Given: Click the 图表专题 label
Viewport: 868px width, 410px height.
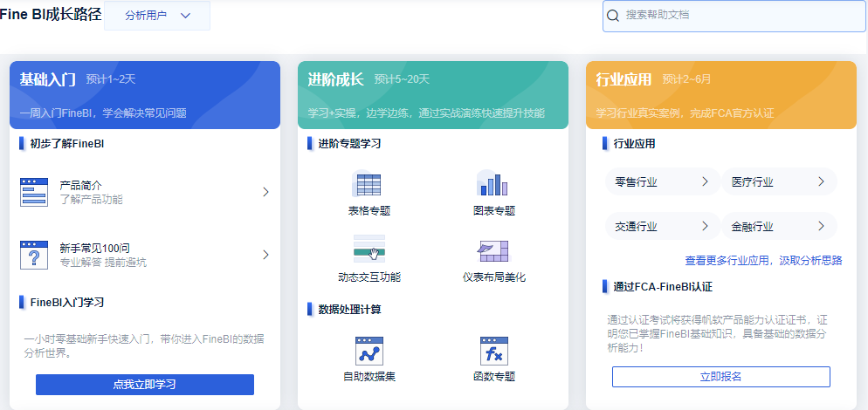Looking at the screenshot, I should tap(493, 211).
